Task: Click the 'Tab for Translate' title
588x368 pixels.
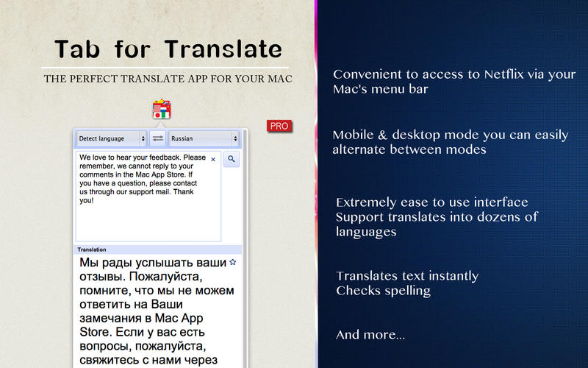Action: (x=168, y=49)
